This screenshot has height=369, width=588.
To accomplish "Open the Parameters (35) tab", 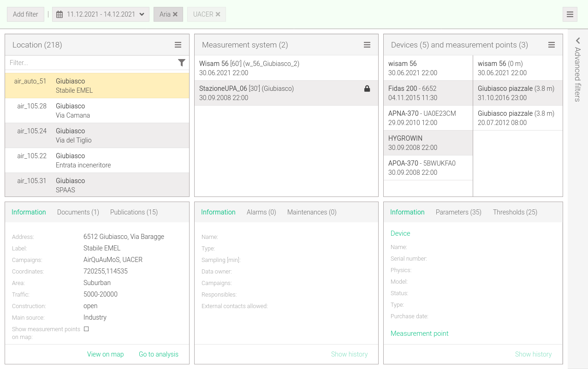I will click(x=458, y=212).
